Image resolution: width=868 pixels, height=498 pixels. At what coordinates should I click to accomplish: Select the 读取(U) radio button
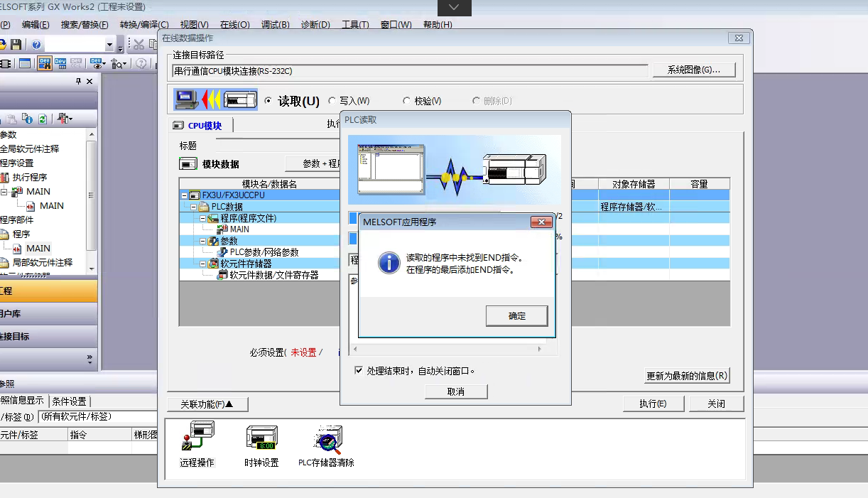tap(268, 101)
